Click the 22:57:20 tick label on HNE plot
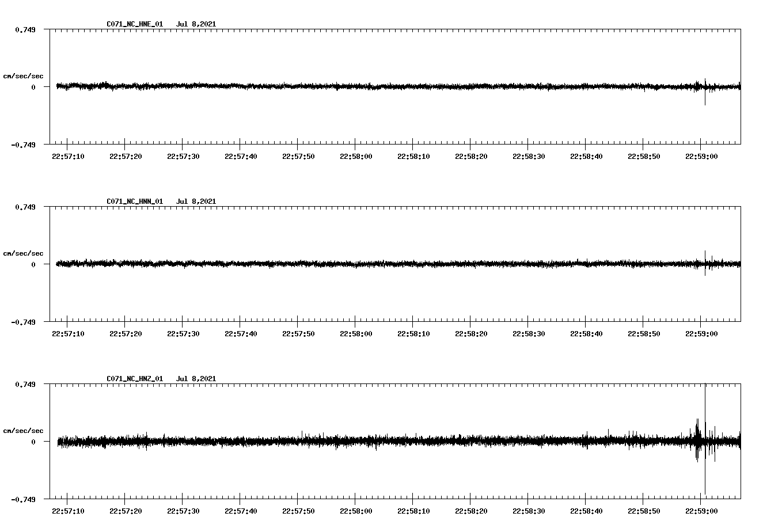This screenshot has width=782, height=532. pyautogui.click(x=126, y=156)
